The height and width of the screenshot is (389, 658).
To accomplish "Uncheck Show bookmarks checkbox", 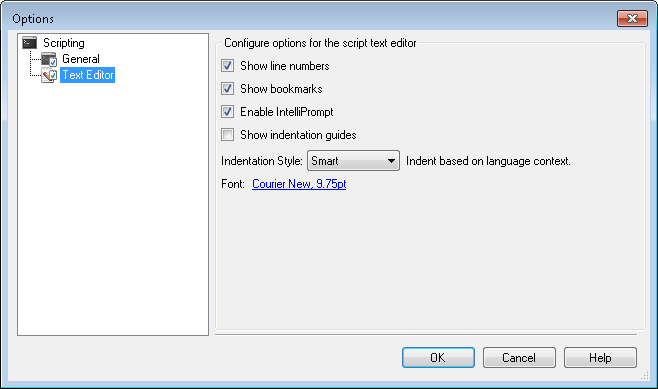I will 227,89.
